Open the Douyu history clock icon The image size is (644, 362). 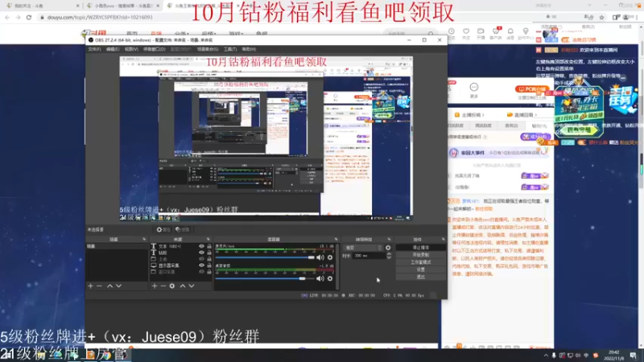pyautogui.click(x=452, y=31)
